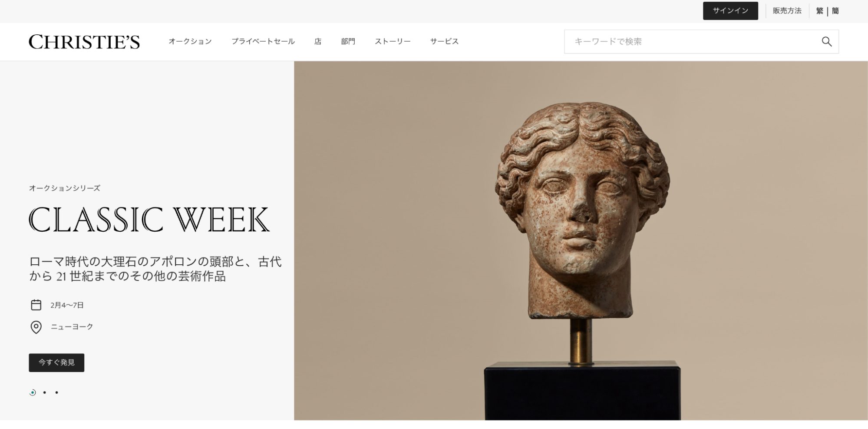Click the 今すぐ発見 button
868x429 pixels.
point(56,362)
